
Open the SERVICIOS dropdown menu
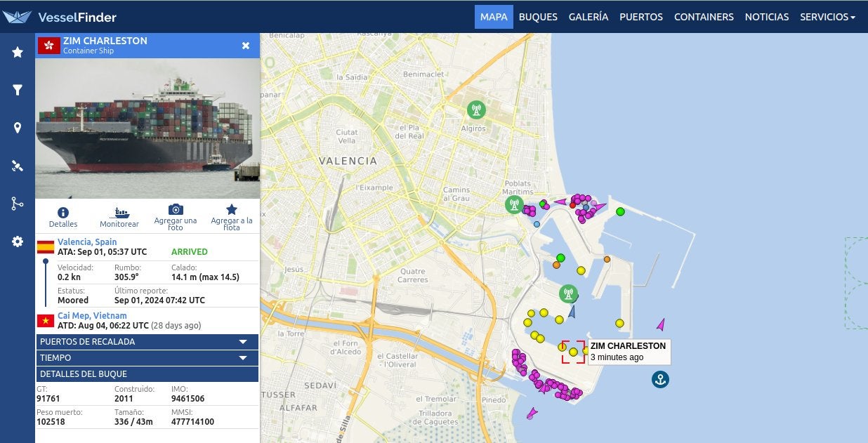point(827,17)
